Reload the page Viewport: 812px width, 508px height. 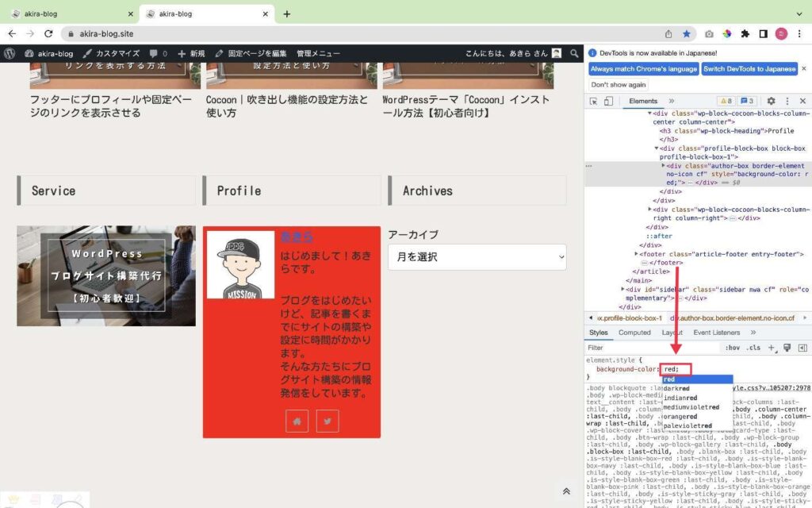[48, 33]
